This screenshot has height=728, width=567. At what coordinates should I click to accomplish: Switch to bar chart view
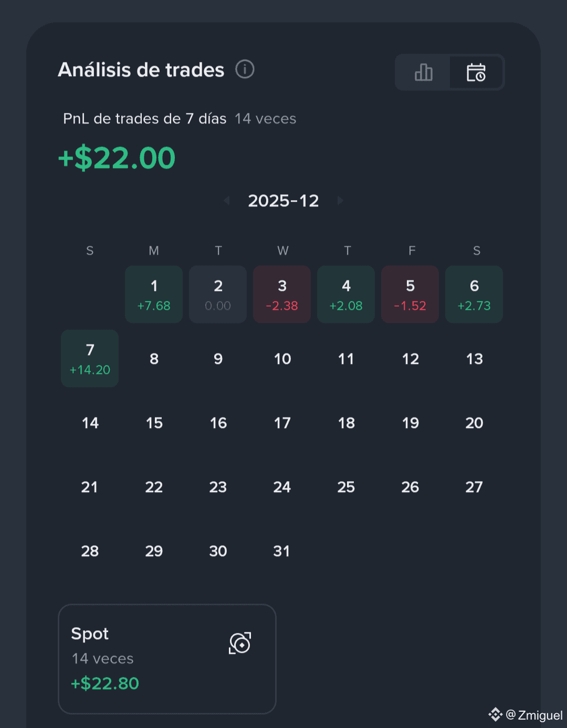click(x=423, y=72)
